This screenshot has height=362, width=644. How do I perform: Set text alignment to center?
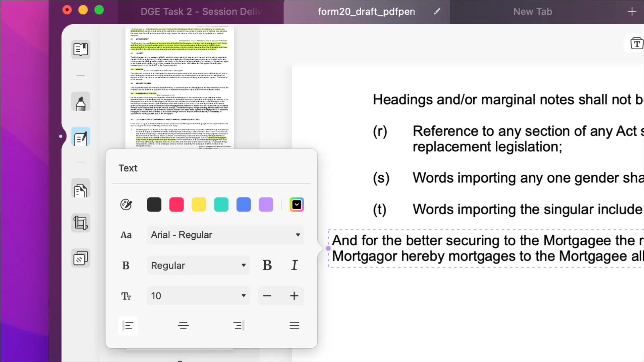click(x=183, y=326)
